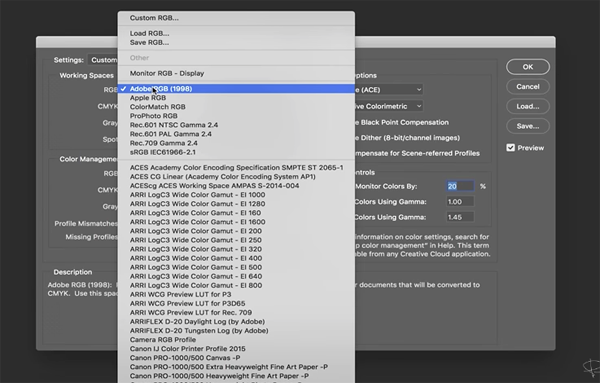Edit the 1.00 gamma value field

460,202
